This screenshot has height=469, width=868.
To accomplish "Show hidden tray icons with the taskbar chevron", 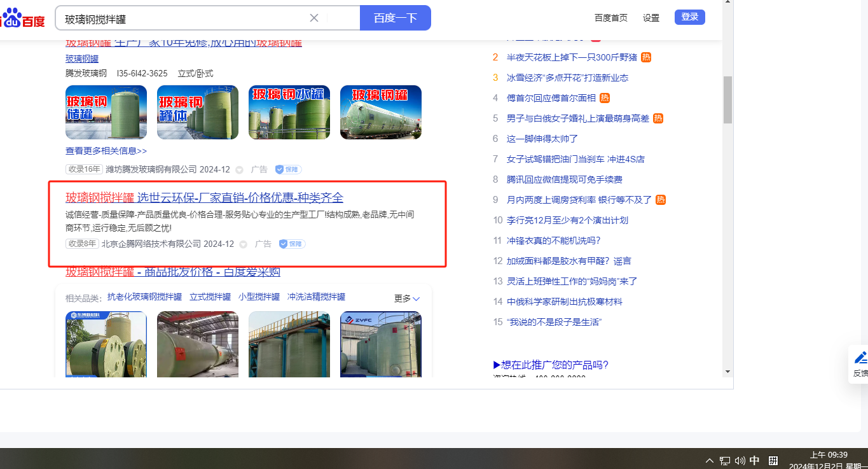I will click(710, 461).
